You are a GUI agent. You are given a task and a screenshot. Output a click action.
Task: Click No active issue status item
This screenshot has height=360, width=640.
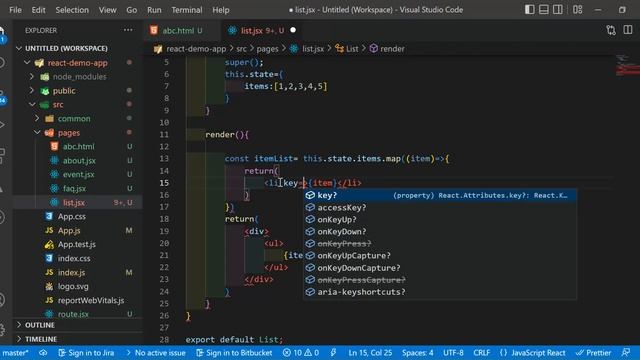click(x=156, y=353)
